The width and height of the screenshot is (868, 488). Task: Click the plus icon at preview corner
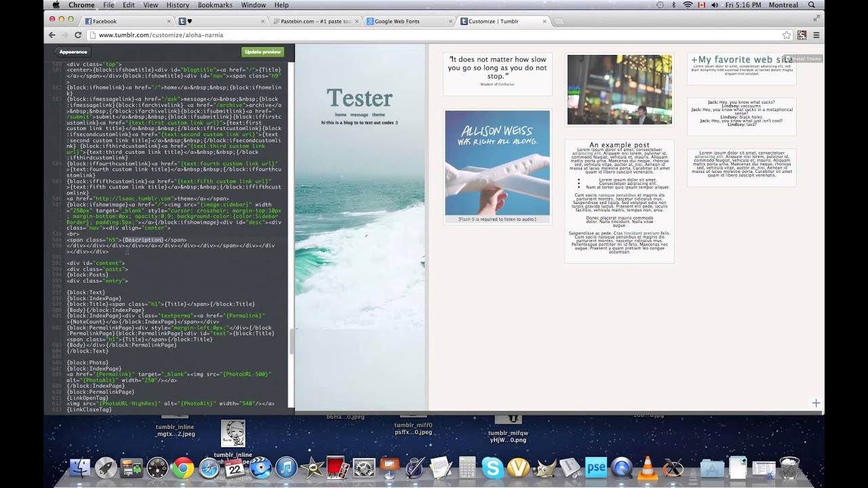pyautogui.click(x=816, y=403)
